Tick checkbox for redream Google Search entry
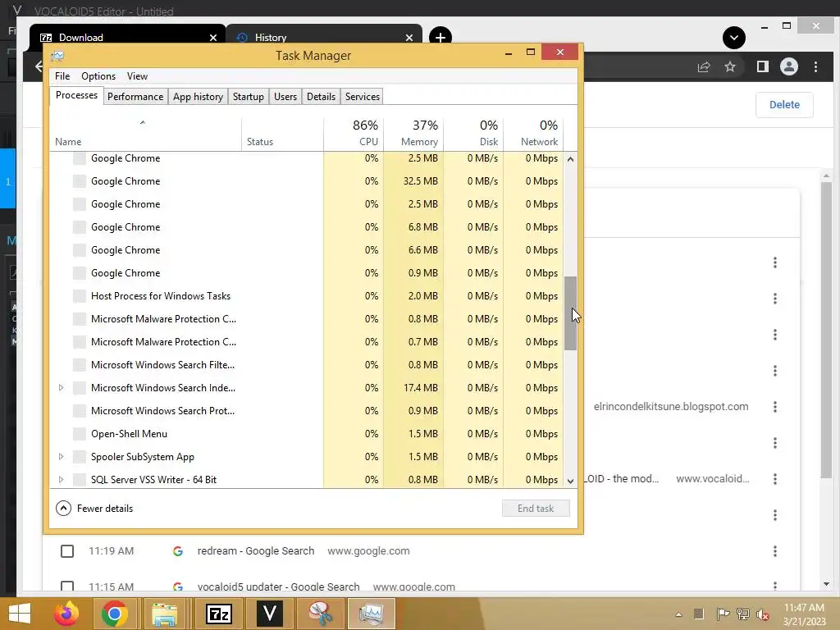This screenshot has height=630, width=840. point(67,550)
